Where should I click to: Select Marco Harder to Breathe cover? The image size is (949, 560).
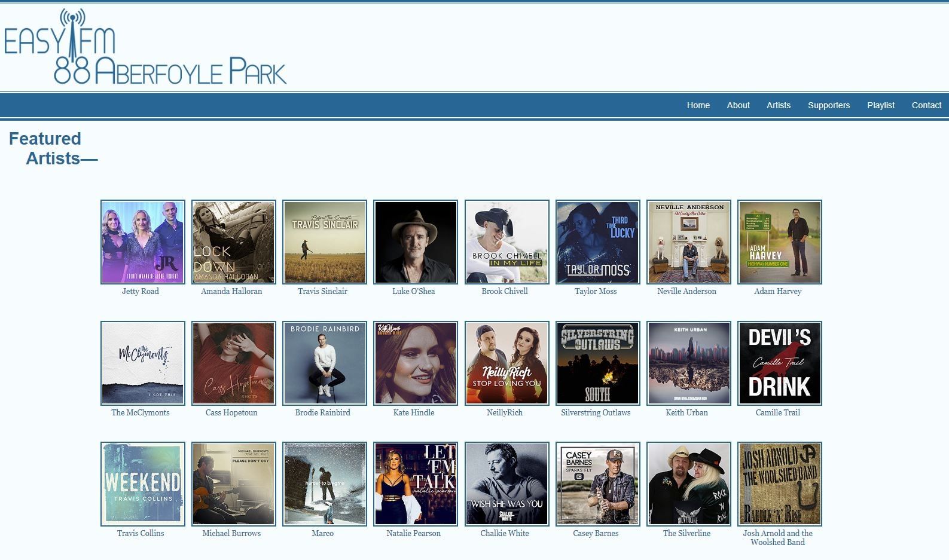(325, 484)
